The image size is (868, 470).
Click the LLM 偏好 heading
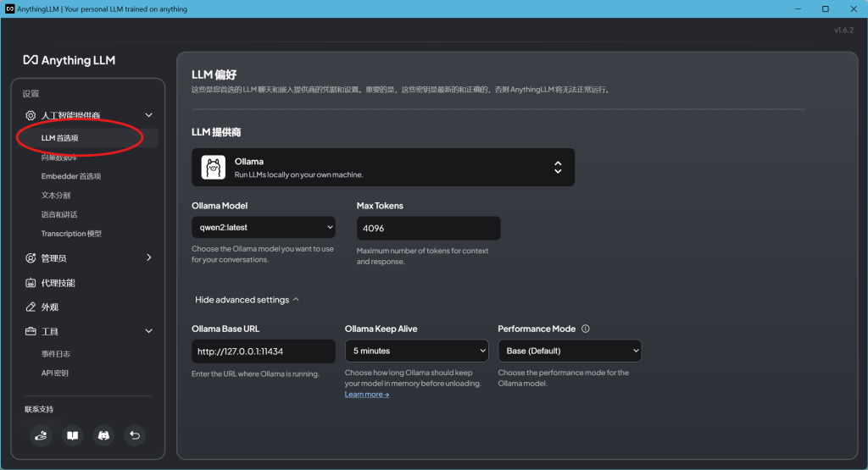[214, 75]
